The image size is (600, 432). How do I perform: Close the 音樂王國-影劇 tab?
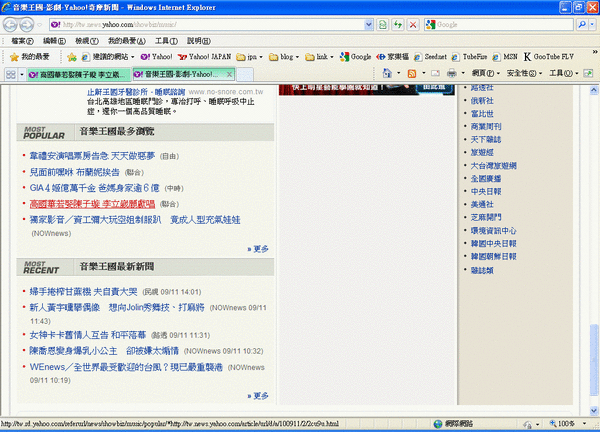point(229,74)
